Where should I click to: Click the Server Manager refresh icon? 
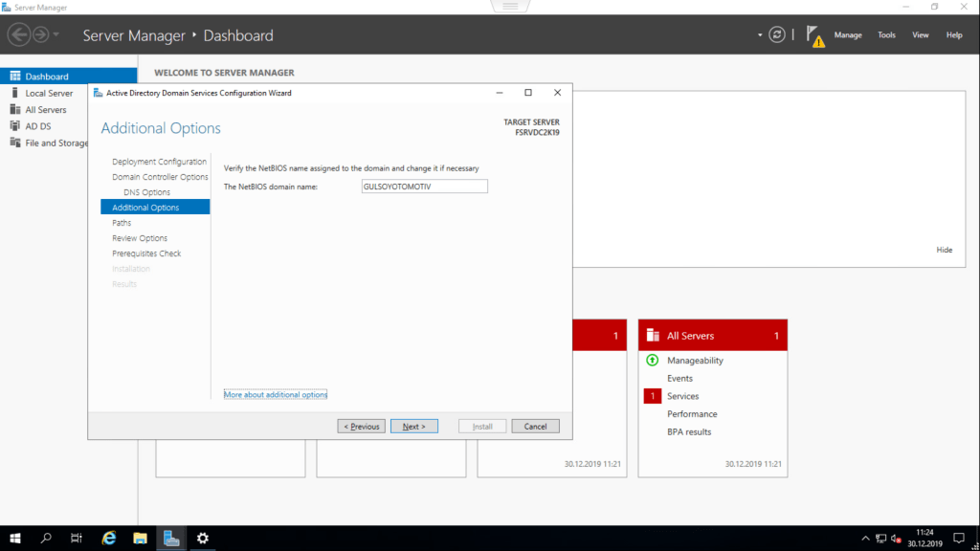tap(777, 34)
